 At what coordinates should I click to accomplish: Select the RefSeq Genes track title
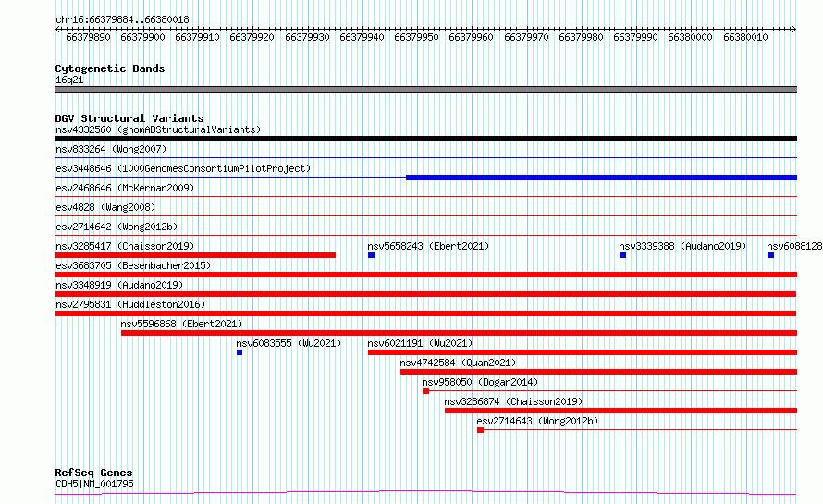point(93,473)
